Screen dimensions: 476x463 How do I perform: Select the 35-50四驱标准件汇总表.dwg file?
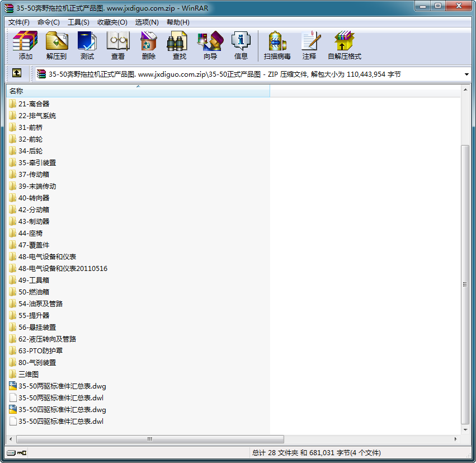pos(62,410)
